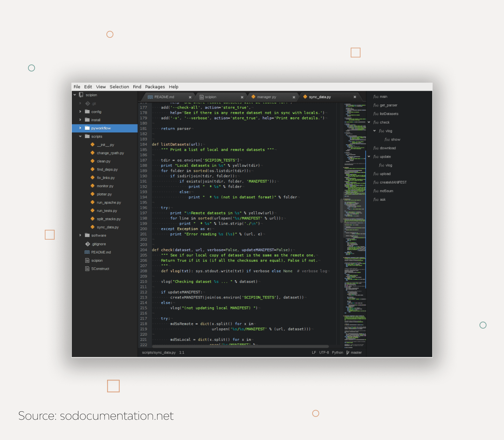Click the file icon next to SConstruct
This screenshot has width=504, height=440.
(87, 269)
